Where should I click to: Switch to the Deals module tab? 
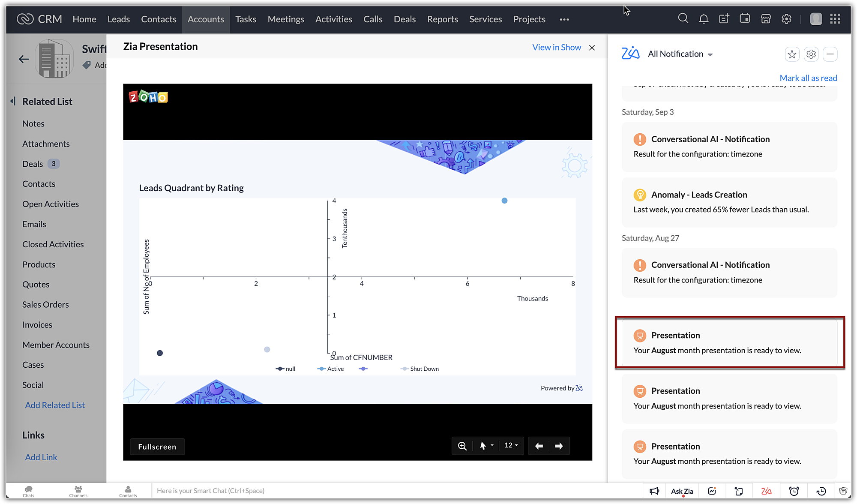tap(405, 19)
